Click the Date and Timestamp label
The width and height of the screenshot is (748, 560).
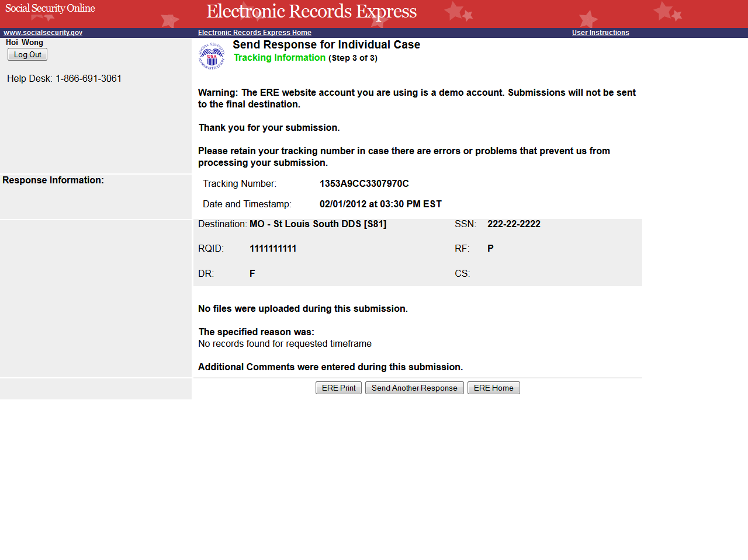click(x=247, y=204)
